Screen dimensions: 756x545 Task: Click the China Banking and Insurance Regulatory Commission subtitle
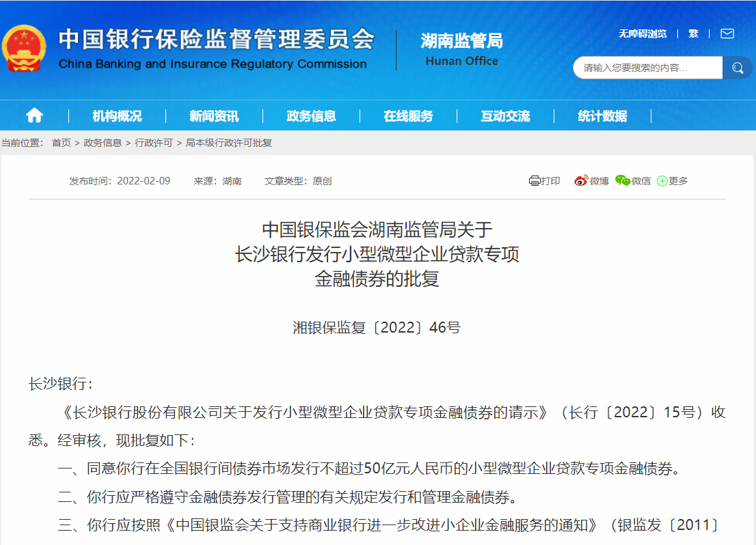[213, 64]
